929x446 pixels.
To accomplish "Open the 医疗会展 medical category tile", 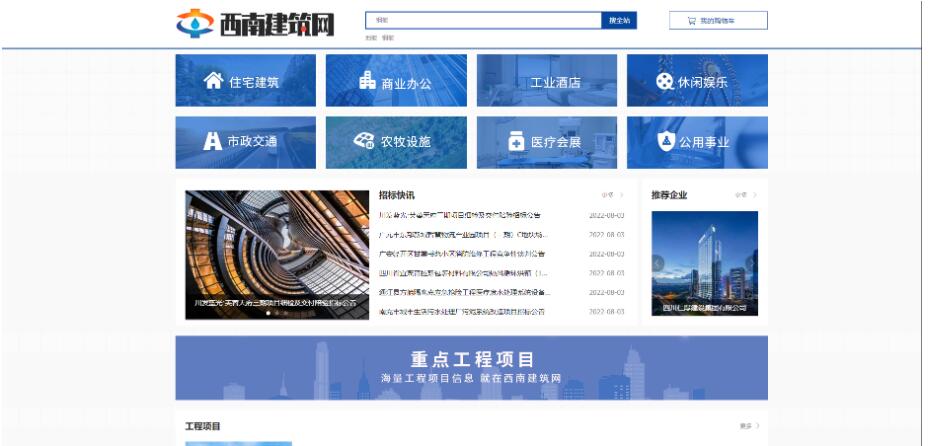I will (547, 142).
